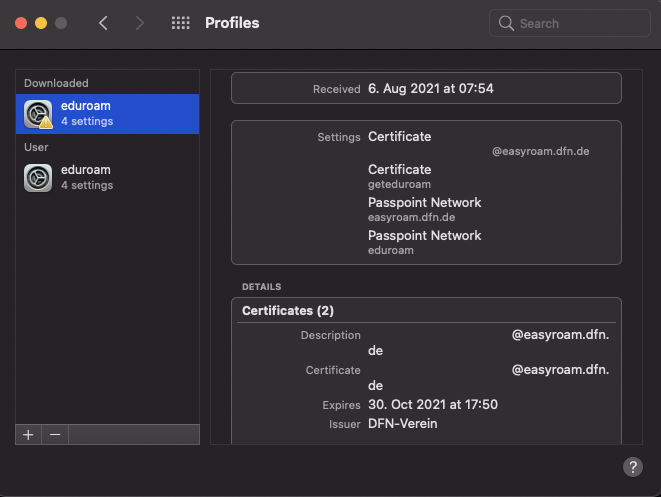661x497 pixels.
Task: Go back to previous preferences pane
Action: (103, 23)
